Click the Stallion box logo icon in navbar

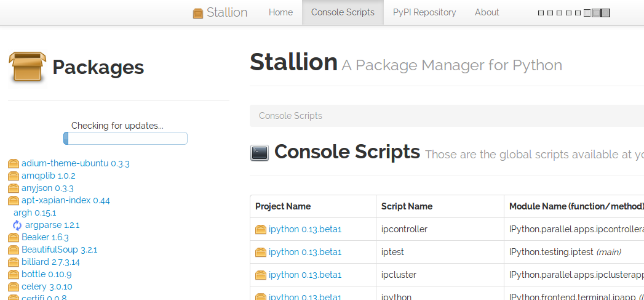click(197, 13)
